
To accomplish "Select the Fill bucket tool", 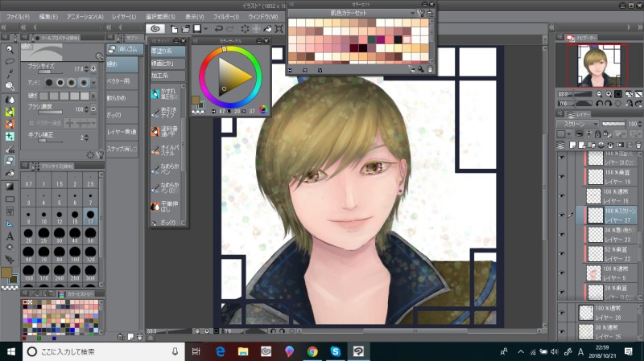I will (x=10, y=173).
